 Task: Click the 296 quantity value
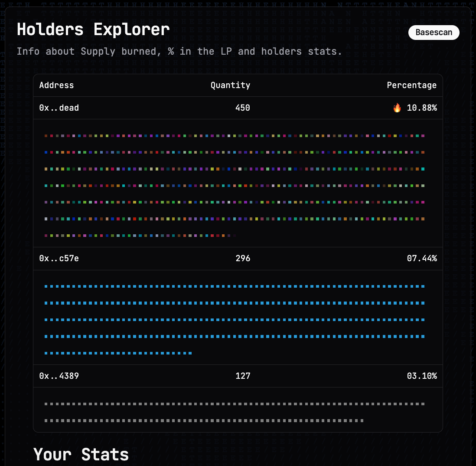tap(242, 259)
